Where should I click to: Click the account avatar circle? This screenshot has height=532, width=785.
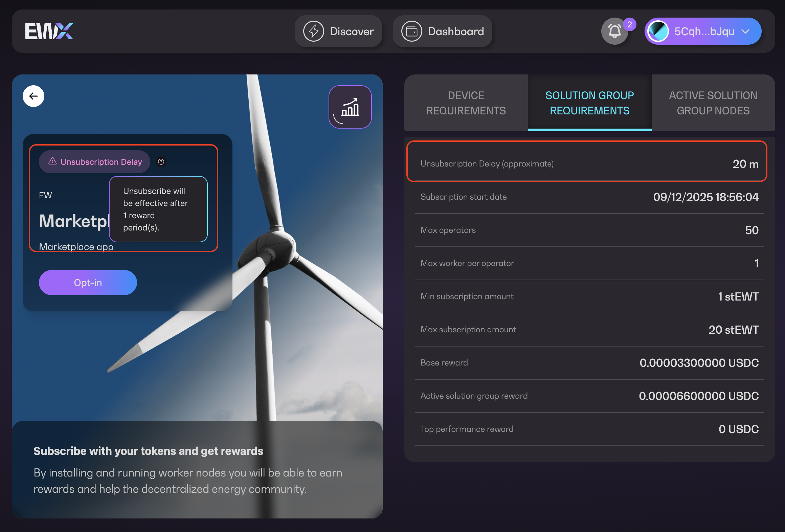pos(658,31)
